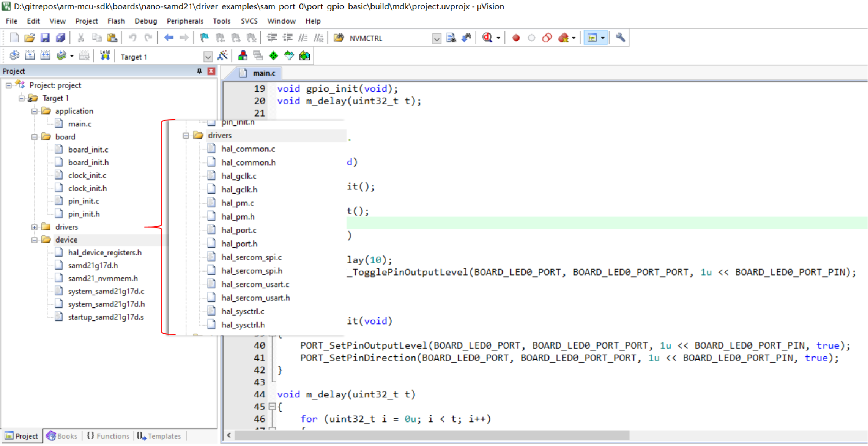This screenshot has width=868, height=446.
Task: Click the Rebuild all target files icon
Action: pos(46,55)
